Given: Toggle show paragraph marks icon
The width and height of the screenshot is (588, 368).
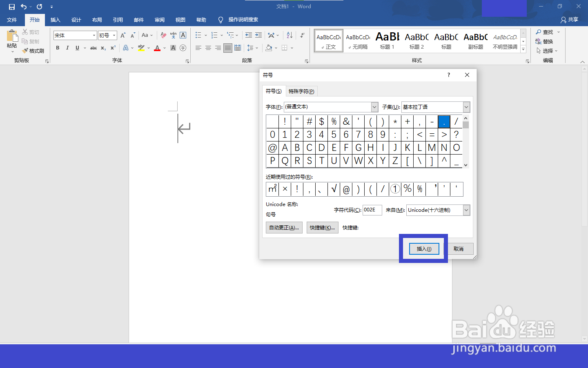Looking at the screenshot, I should [x=302, y=36].
